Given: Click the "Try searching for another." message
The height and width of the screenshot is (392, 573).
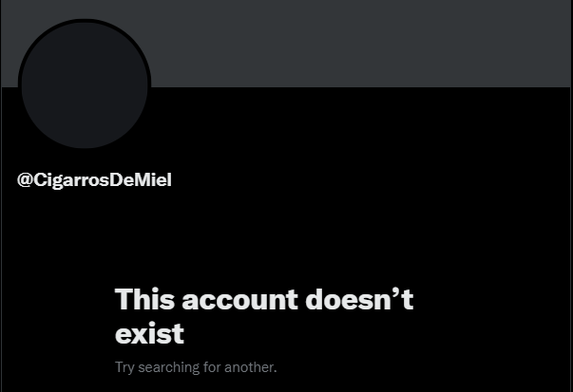Looking at the screenshot, I should (x=196, y=367).
